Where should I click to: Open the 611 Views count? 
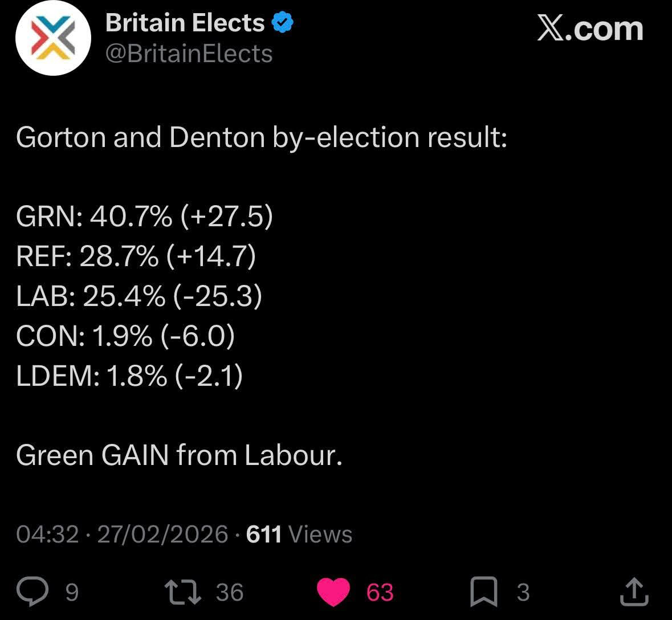tap(299, 535)
